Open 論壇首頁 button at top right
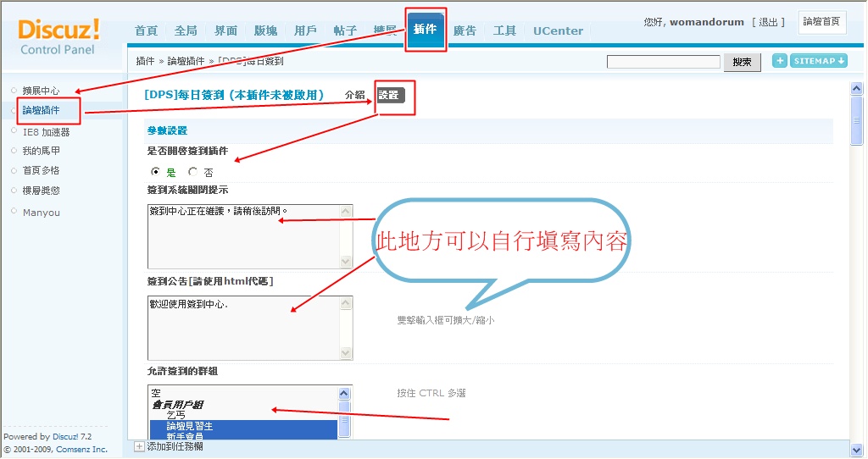Screen dimensions: 868x459 tap(821, 22)
